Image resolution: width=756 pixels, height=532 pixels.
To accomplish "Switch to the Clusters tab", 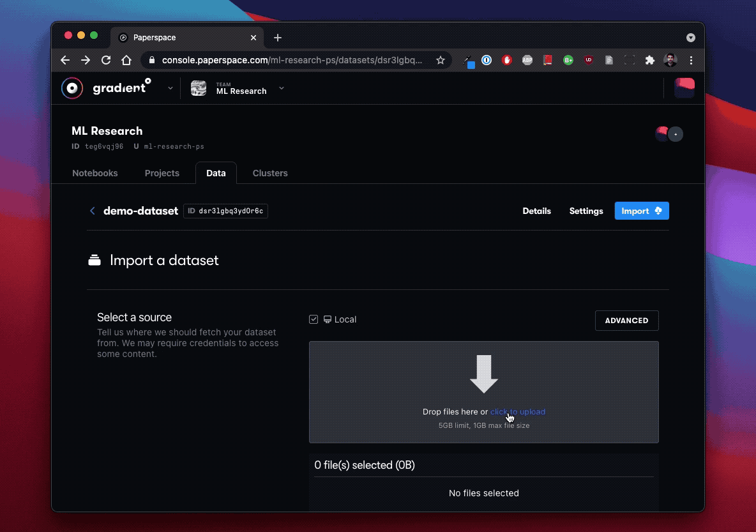I will 270,173.
